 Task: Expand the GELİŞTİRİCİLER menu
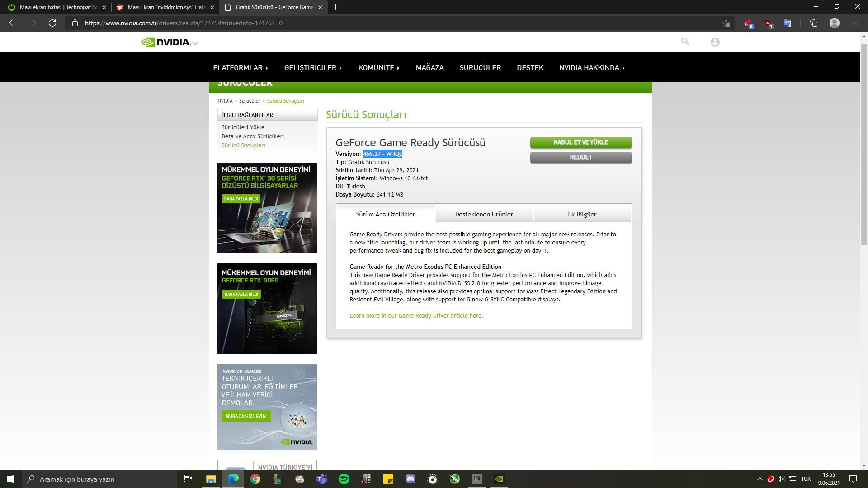tap(313, 67)
